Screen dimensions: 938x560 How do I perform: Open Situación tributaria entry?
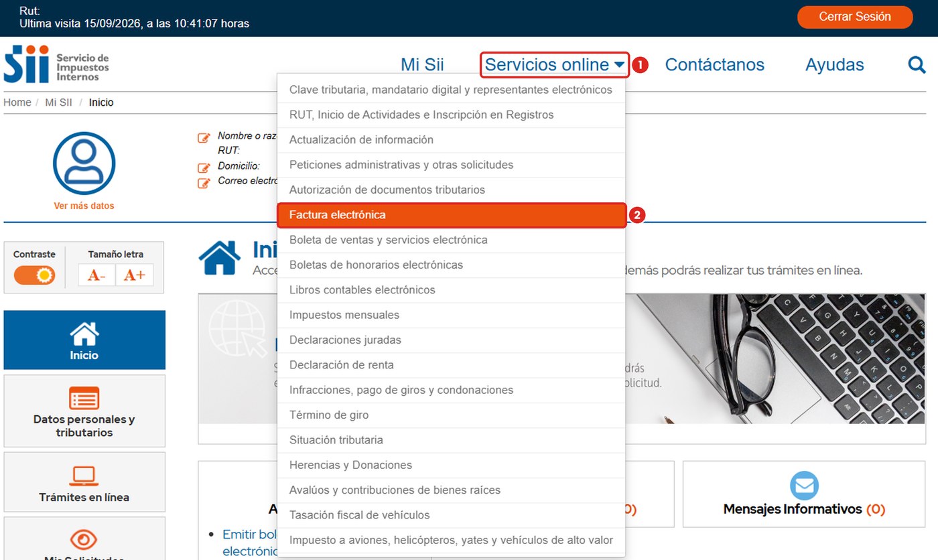(452, 440)
